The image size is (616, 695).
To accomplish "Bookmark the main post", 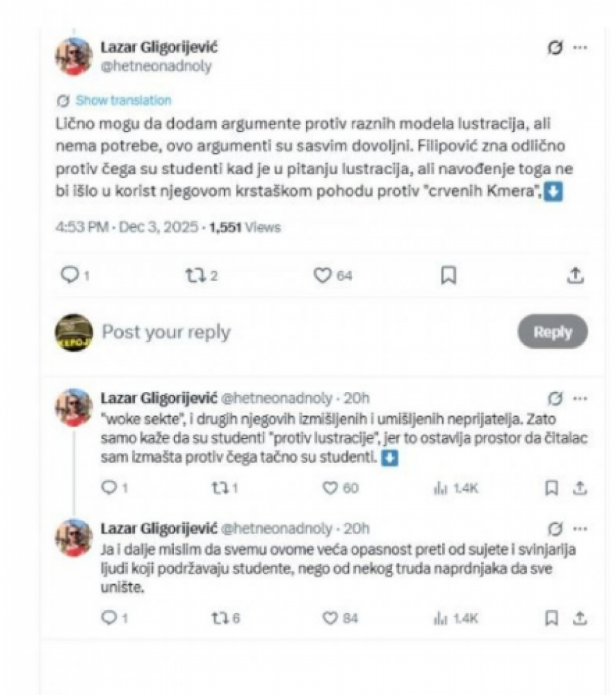I will click(448, 275).
